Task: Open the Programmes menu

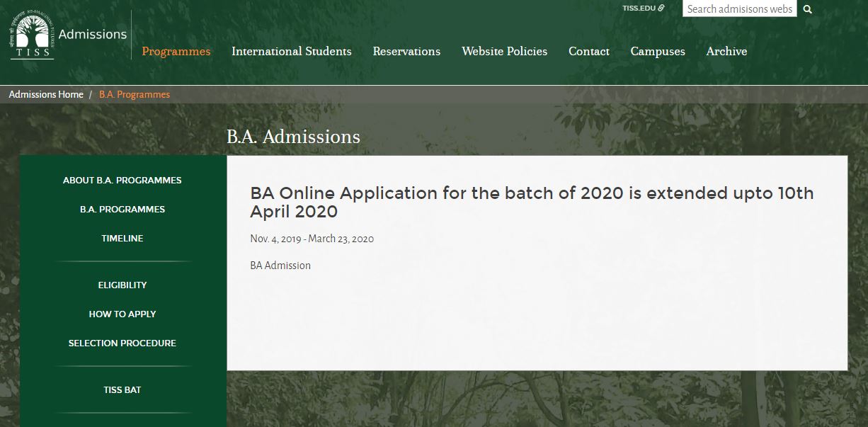Action: coord(176,51)
